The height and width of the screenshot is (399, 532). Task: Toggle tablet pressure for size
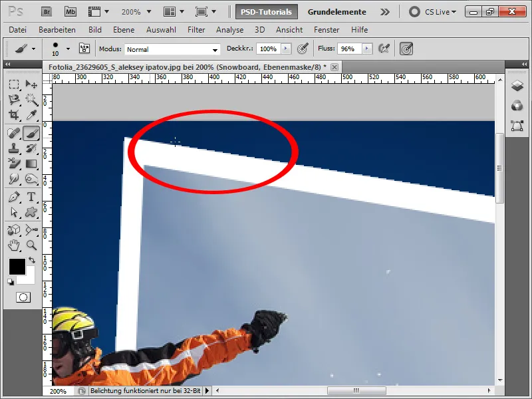406,49
